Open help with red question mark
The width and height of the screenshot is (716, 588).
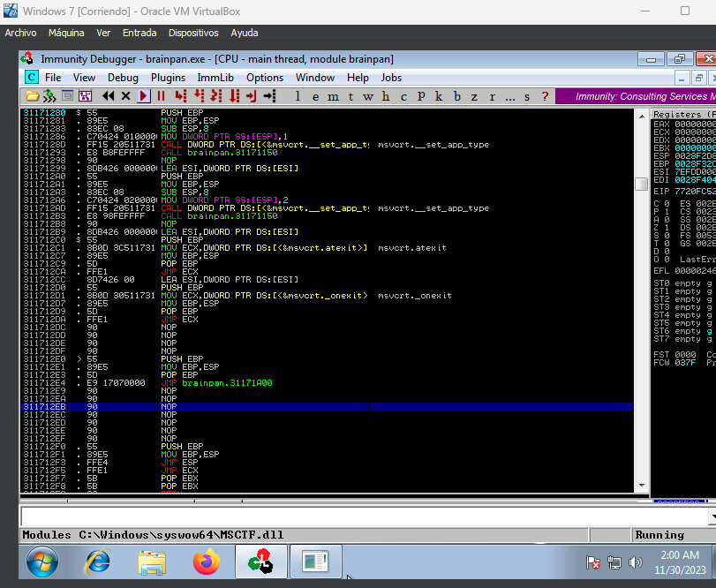(x=545, y=96)
